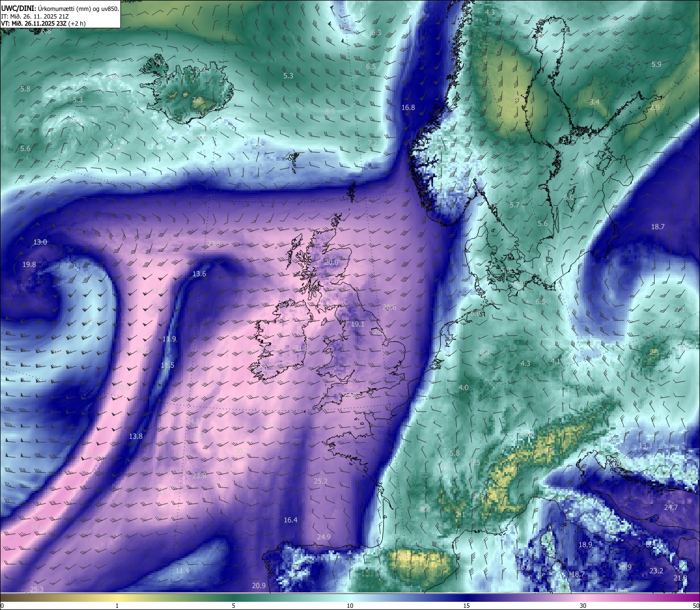Click the legend tick label 10
The height and width of the screenshot is (610, 700).
pos(350,606)
